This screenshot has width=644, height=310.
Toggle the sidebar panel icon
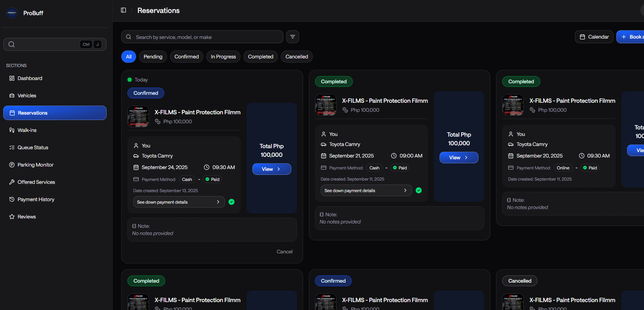point(123,10)
